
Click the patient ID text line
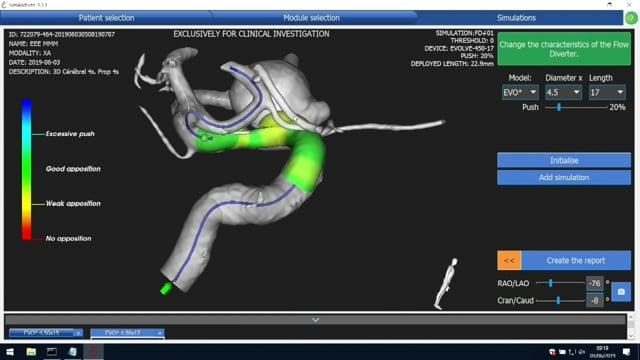(62, 35)
